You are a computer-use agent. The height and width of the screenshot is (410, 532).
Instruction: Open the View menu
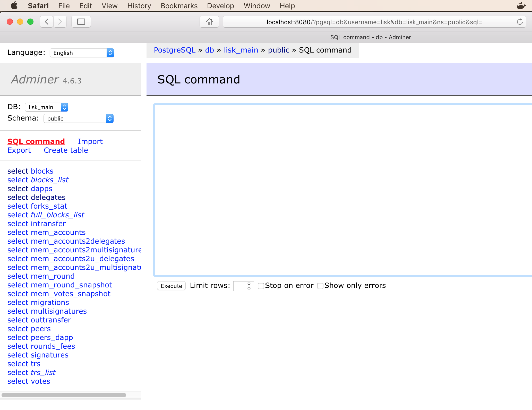tap(109, 6)
